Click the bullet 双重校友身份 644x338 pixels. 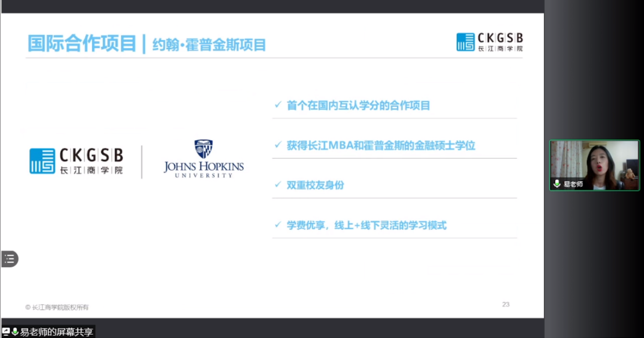click(x=315, y=185)
